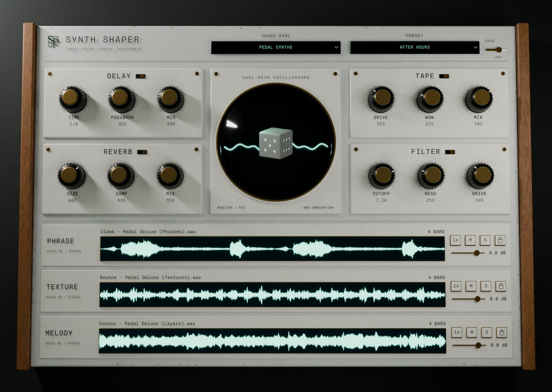Toggle the Reverb effect on/off switch
Viewport: 552px width, 392px height.
[142, 152]
